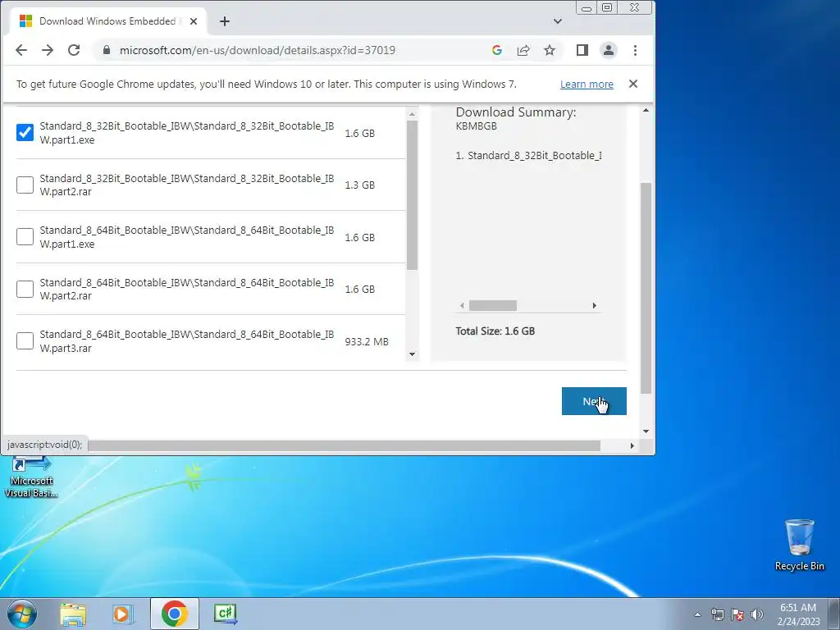
Task: Open a new browser tab
Action: tap(225, 21)
